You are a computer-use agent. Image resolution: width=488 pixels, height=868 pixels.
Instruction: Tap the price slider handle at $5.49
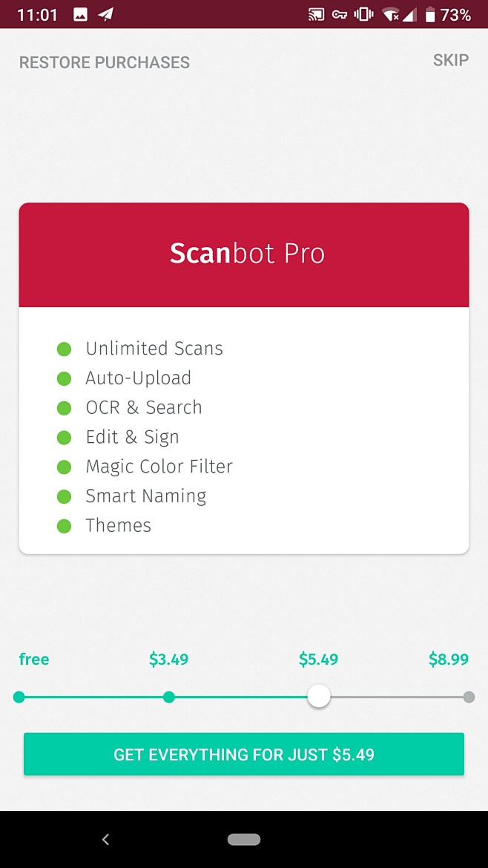(319, 696)
